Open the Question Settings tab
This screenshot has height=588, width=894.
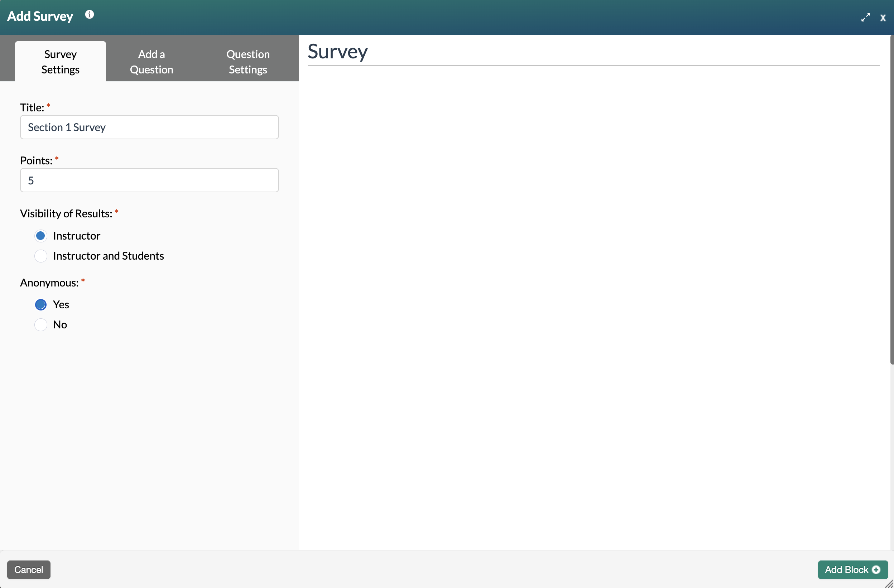248,62
